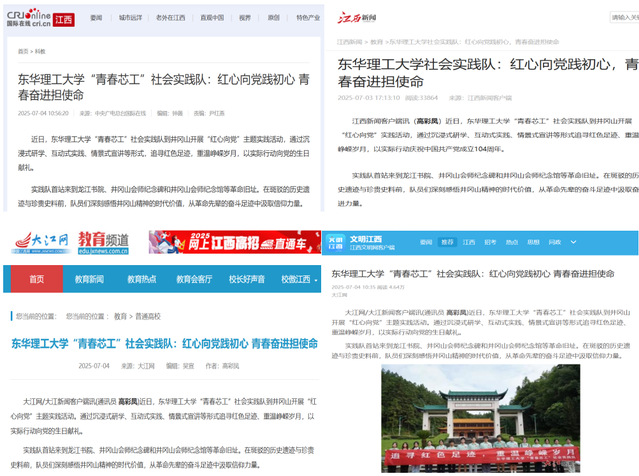Click 江西新闻 breadcrumb link

pyautogui.click(x=349, y=42)
